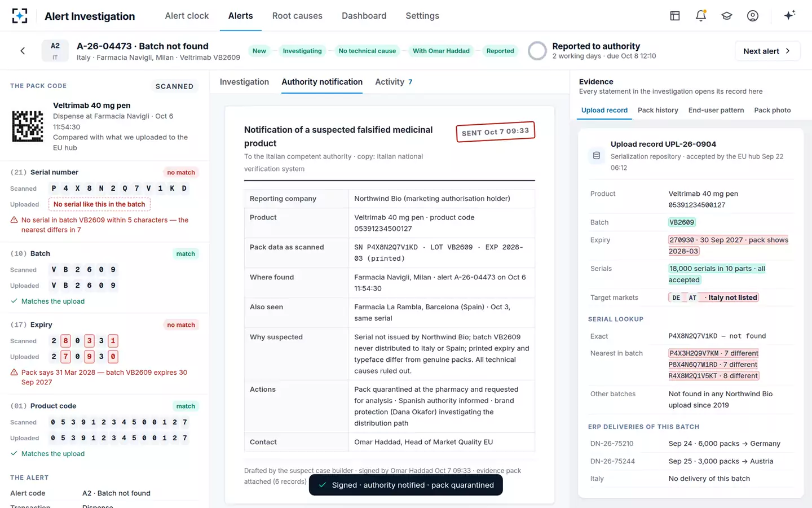Click the Product code matches checkmark icon
The height and width of the screenshot is (508, 812).
point(14,454)
